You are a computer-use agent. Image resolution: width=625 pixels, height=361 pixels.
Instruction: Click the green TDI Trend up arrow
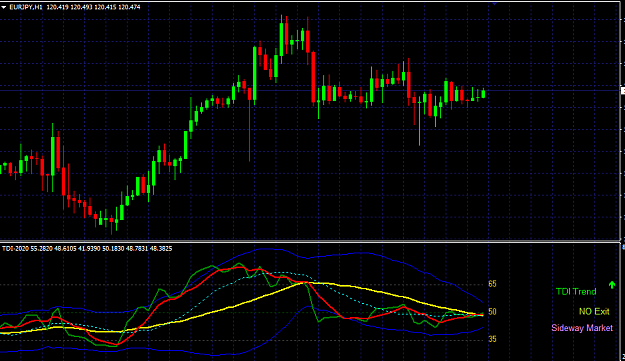pos(612,285)
